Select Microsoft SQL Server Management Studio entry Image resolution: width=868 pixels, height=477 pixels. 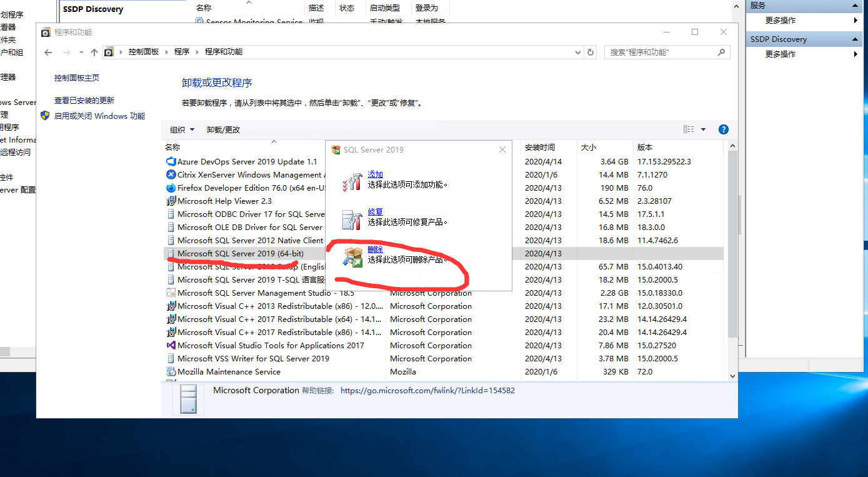(266, 293)
